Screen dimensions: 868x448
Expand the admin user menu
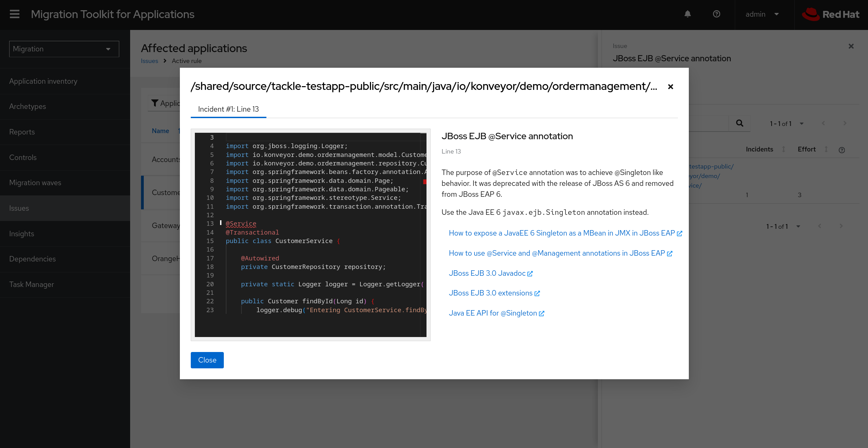point(762,14)
